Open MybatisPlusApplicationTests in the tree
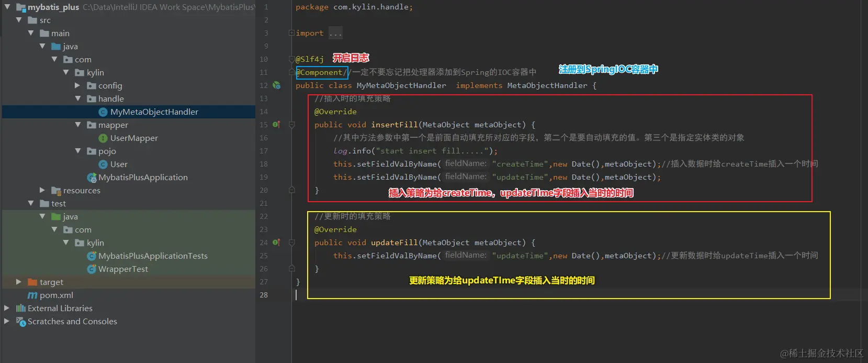This screenshot has width=868, height=363. click(153, 256)
